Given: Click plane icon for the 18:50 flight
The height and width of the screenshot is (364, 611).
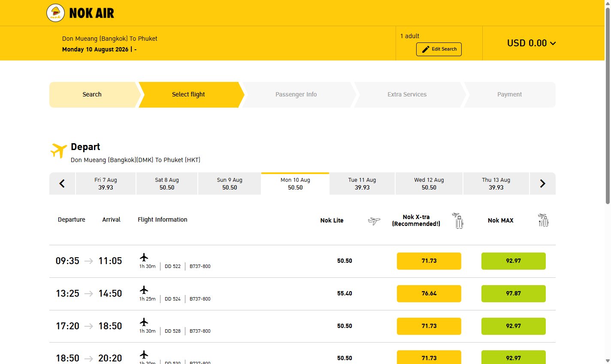Looking at the screenshot, I should click(144, 355).
